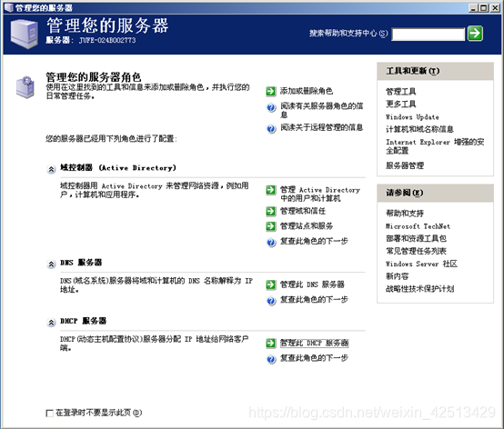Click the green search go arrow button
This screenshot has height=429, width=504.
pos(475,33)
